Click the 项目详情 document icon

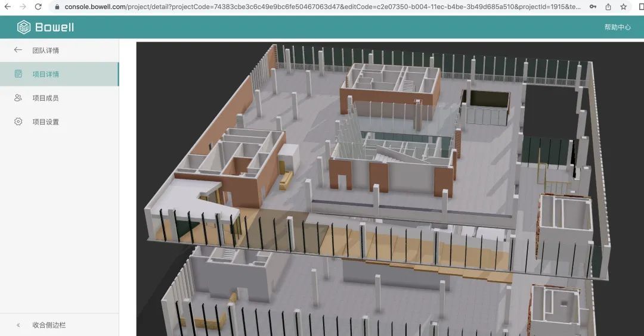pos(18,74)
